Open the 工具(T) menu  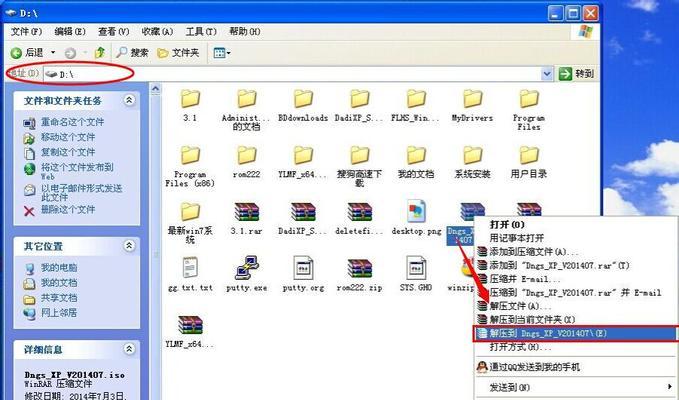[x=201, y=32]
